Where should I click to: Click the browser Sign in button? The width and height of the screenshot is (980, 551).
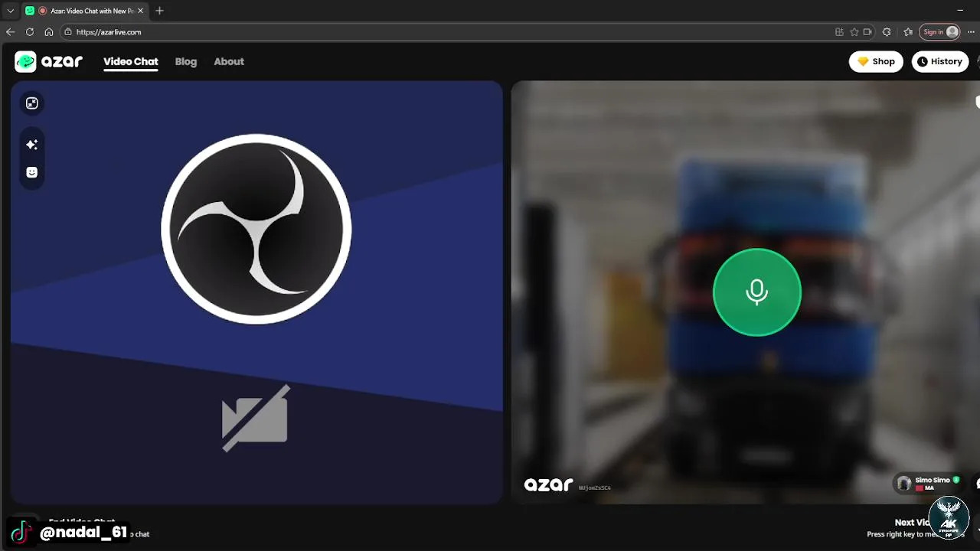940,32
